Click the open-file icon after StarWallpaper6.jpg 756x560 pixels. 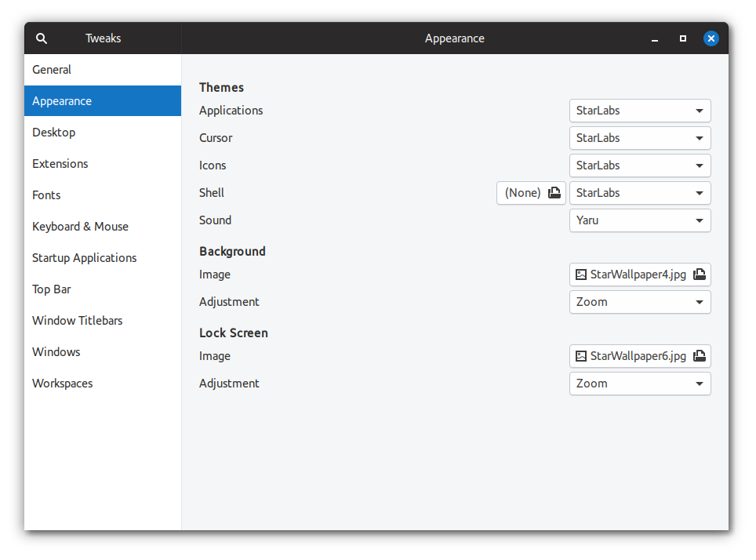tap(700, 356)
